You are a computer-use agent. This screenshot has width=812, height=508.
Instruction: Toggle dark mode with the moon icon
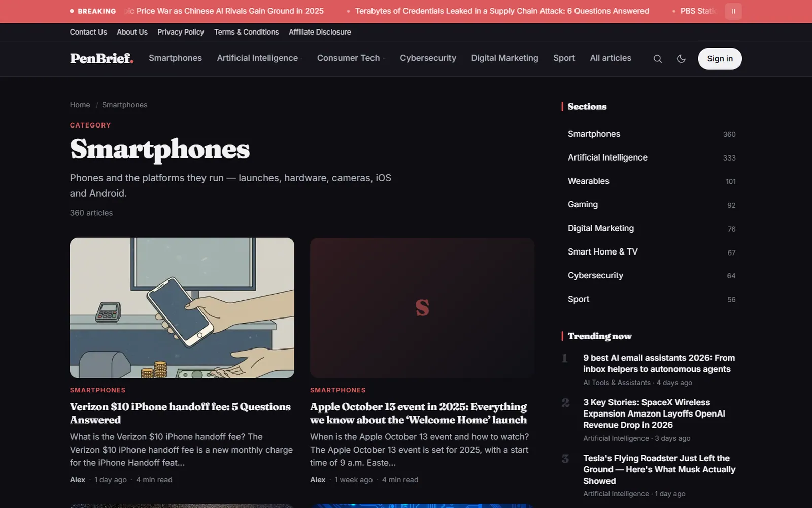point(681,59)
